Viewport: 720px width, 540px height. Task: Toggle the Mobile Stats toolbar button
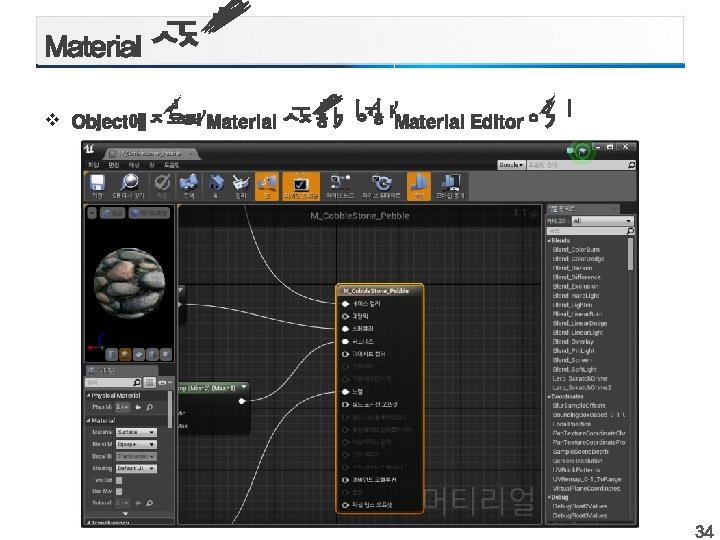[x=450, y=186]
